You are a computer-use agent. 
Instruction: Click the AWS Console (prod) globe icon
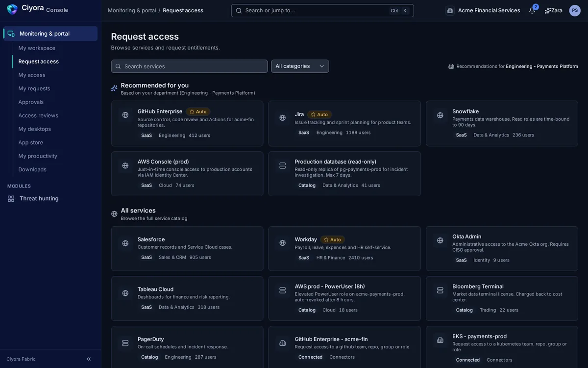click(x=125, y=165)
